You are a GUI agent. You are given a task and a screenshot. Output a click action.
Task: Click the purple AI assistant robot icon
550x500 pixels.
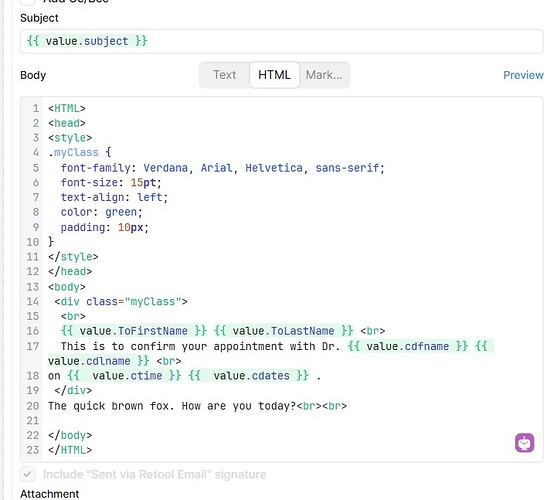pos(524,443)
